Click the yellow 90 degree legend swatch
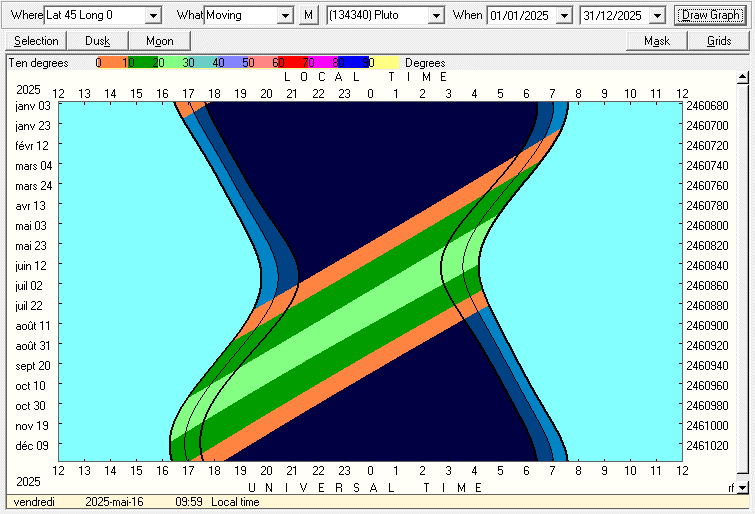 pyautogui.click(x=384, y=63)
